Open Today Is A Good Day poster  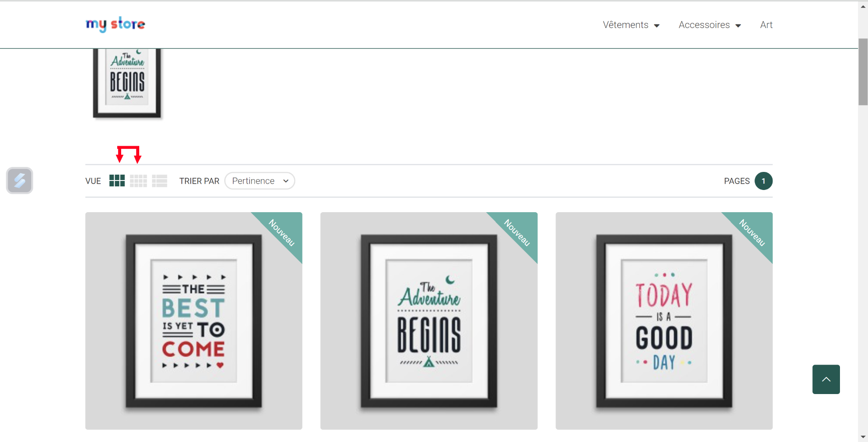pos(664,321)
